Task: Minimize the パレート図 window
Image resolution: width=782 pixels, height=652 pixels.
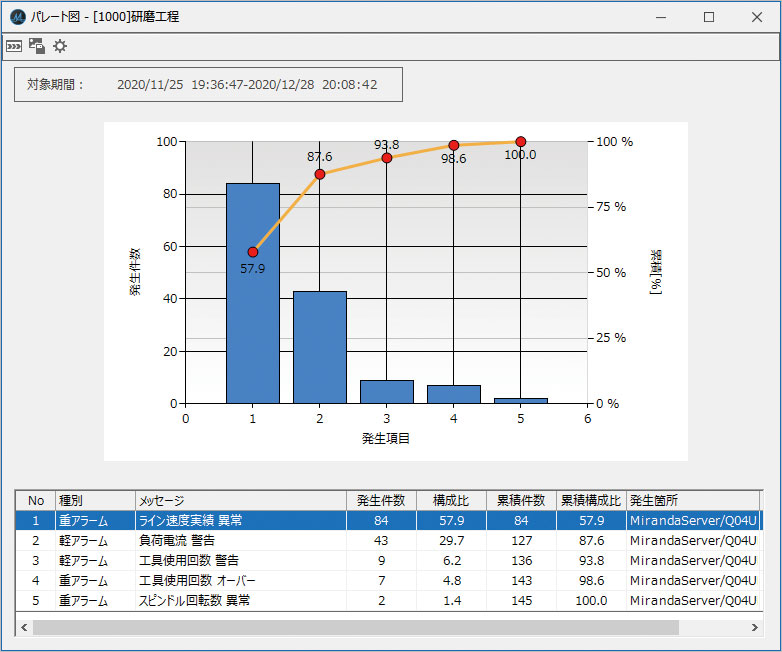Action: (662, 17)
